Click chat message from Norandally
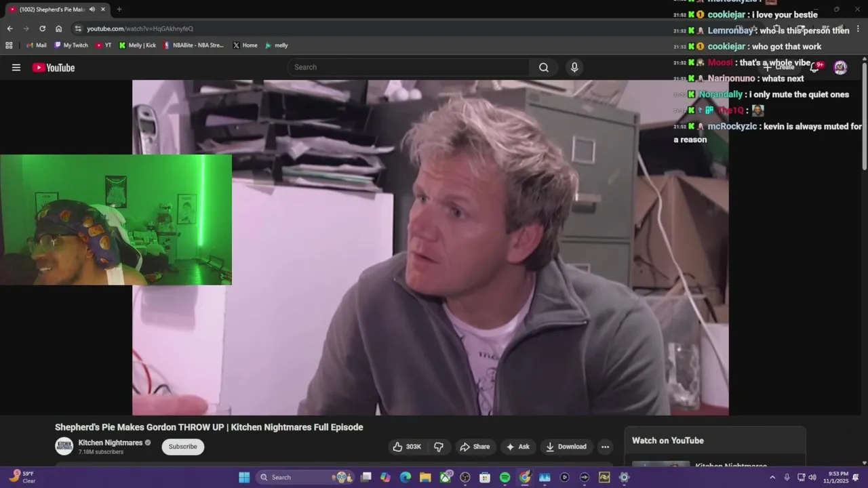This screenshot has width=868, height=488. coord(761,95)
